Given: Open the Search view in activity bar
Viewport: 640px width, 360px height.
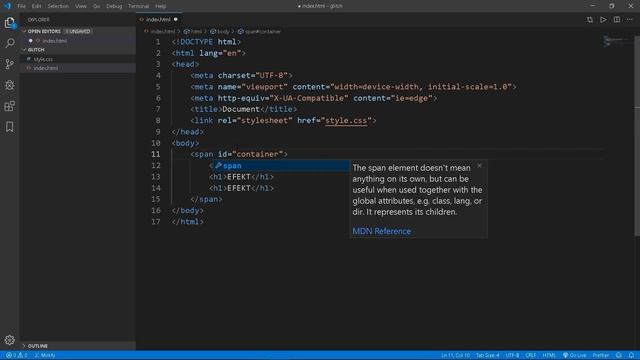Looking at the screenshot, I should coord(9,43).
